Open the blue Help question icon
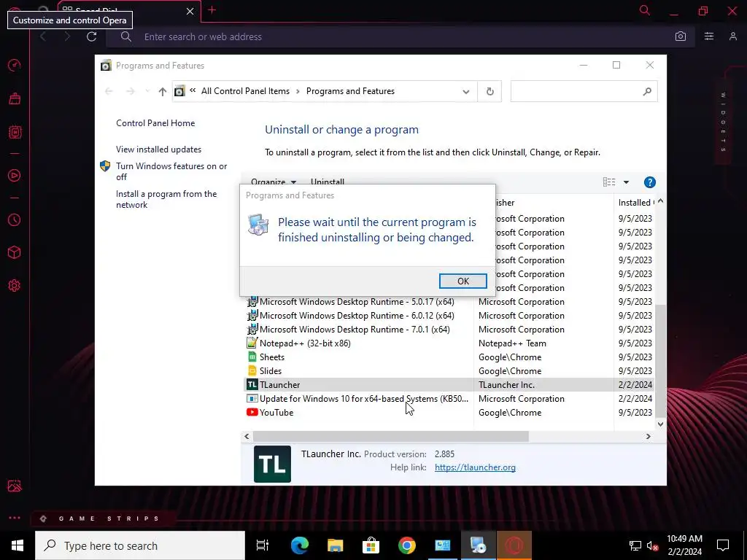Screen dimensions: 747x560 [649, 182]
